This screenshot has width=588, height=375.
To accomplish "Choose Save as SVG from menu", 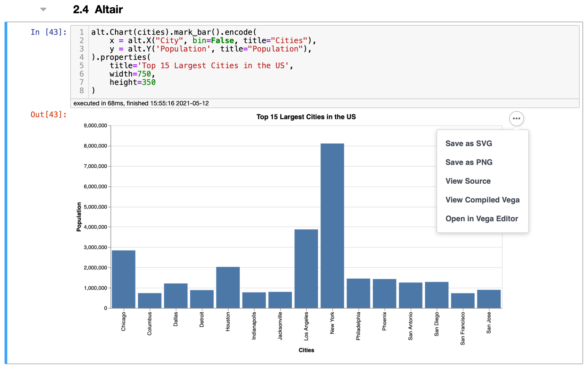I will [x=468, y=144].
